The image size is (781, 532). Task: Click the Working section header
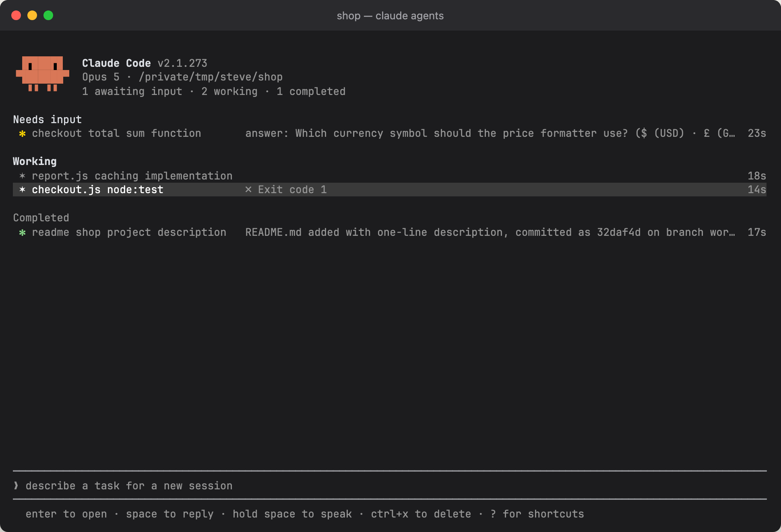click(35, 161)
